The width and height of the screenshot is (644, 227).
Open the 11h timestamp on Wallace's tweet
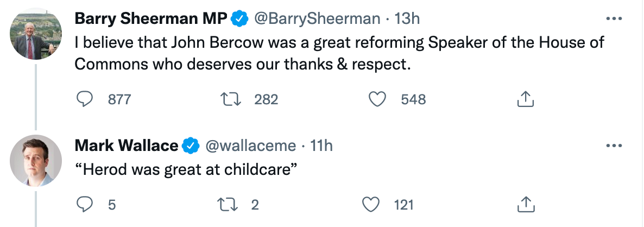pos(321,146)
